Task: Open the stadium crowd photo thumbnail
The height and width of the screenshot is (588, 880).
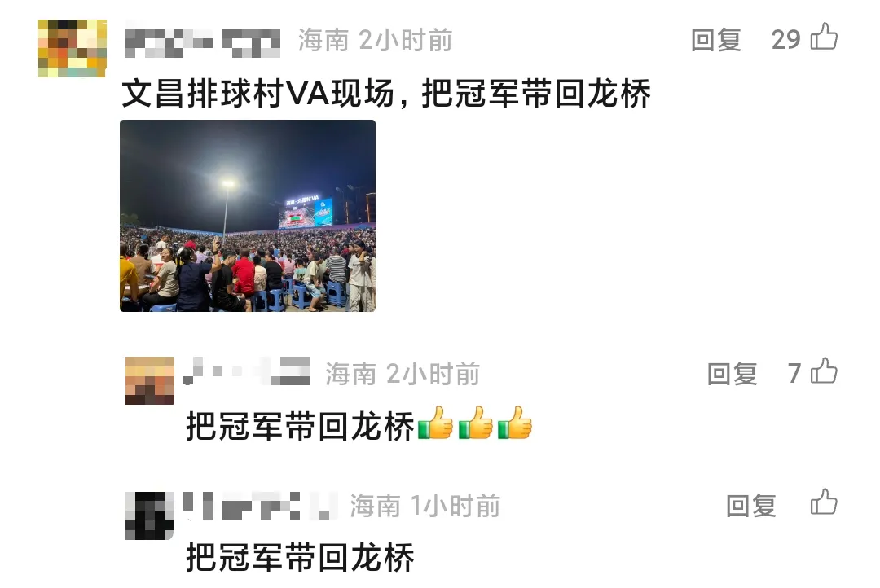Action: [248, 216]
